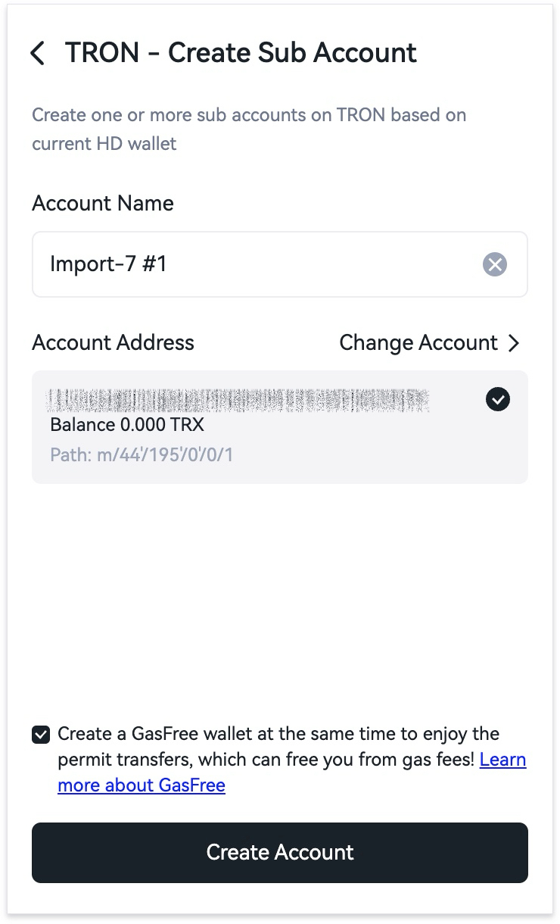Viewport: 560px width, 924px height.
Task: Open the 'more about GasFree' underlined link line
Action: pyautogui.click(x=142, y=785)
